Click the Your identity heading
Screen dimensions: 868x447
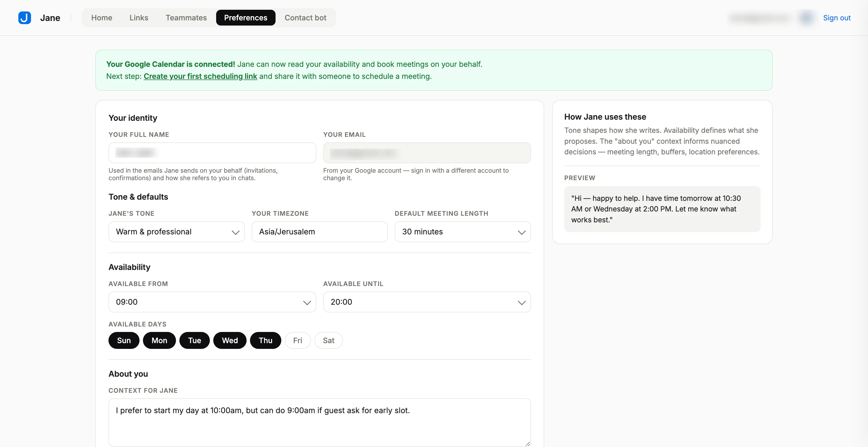tap(133, 118)
